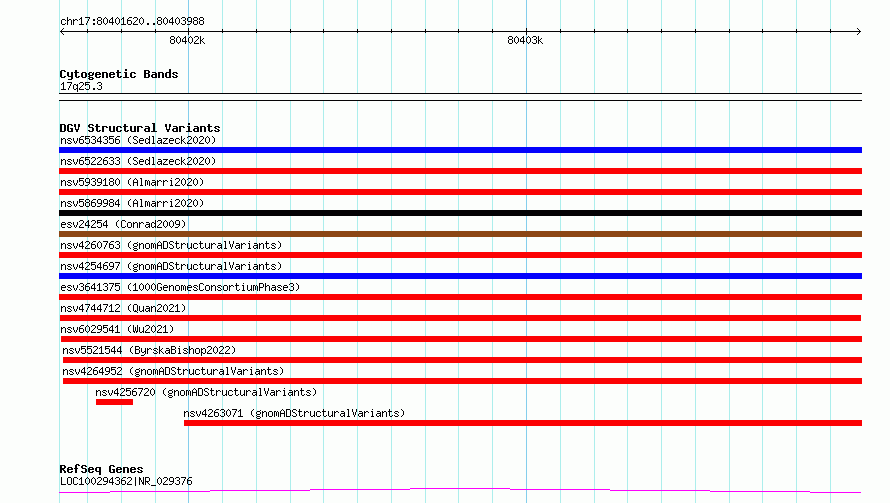Open variant nsv4263071 gnomAD label
The image size is (890, 503).
point(294,413)
